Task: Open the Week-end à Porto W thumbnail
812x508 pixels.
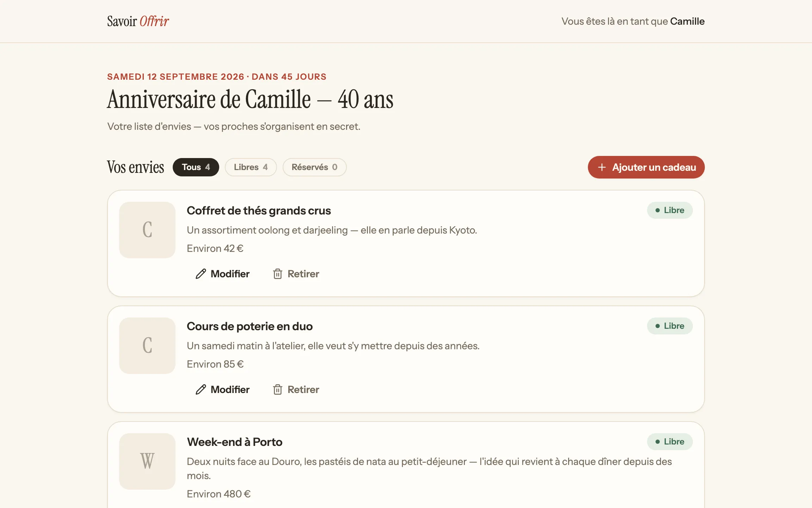Action: (x=147, y=461)
